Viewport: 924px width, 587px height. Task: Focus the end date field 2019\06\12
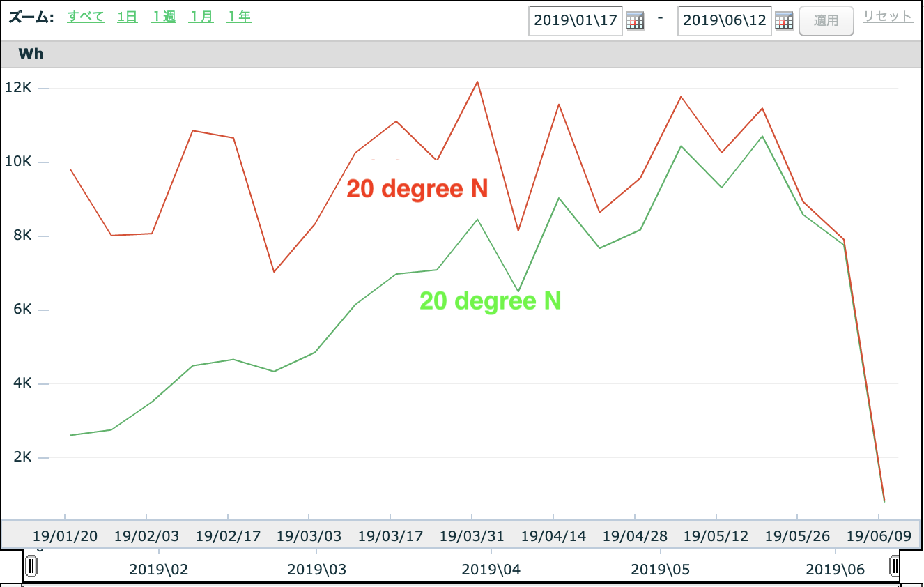(724, 21)
